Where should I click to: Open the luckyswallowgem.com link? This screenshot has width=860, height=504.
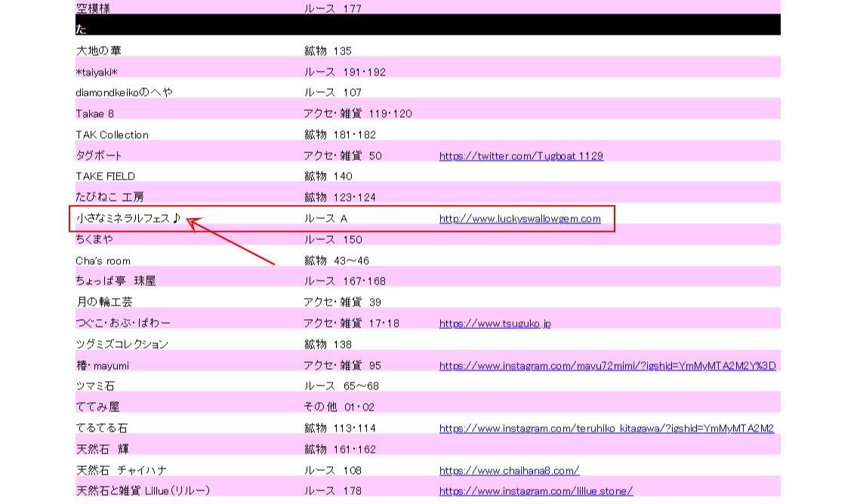click(520, 219)
